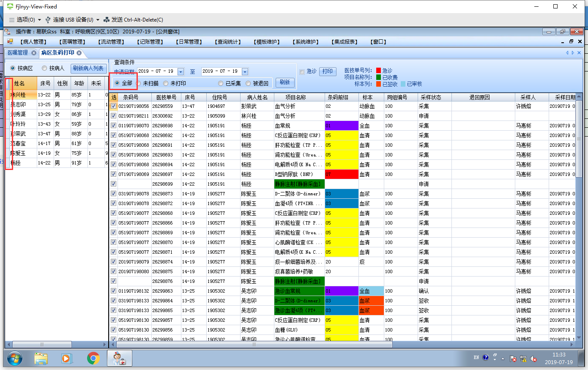
Task: Close the 病区条码打印 tab via X icon
Action: click(79, 53)
